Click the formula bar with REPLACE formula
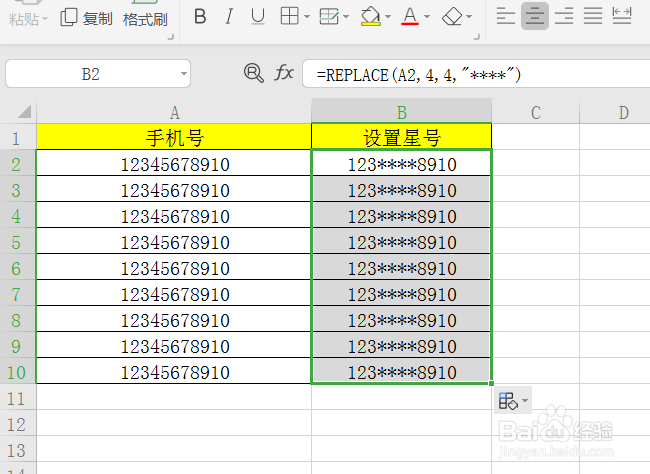 coord(476,74)
